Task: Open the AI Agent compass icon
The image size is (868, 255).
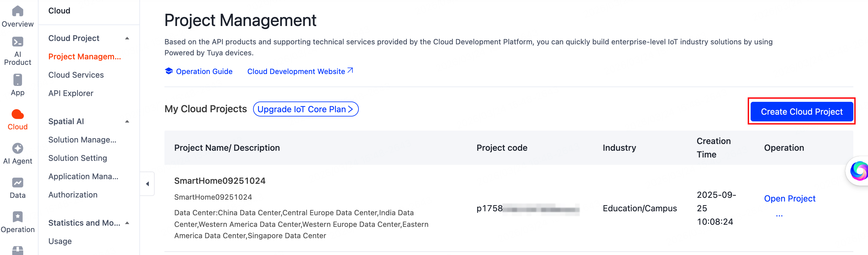Action: pyautogui.click(x=17, y=148)
